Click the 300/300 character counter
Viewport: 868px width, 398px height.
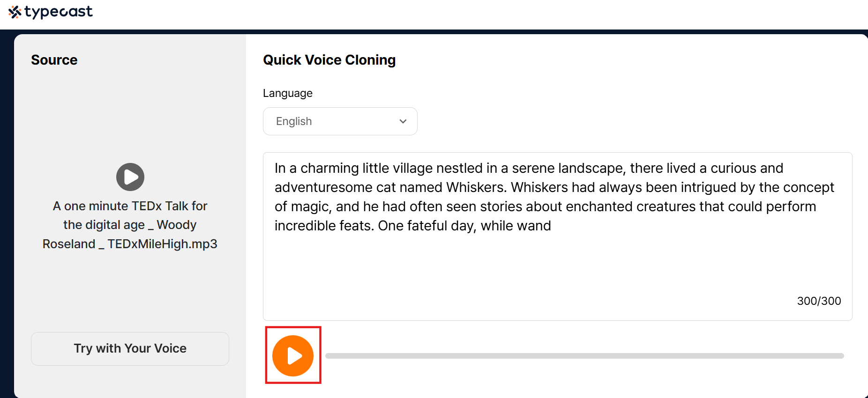(x=819, y=301)
